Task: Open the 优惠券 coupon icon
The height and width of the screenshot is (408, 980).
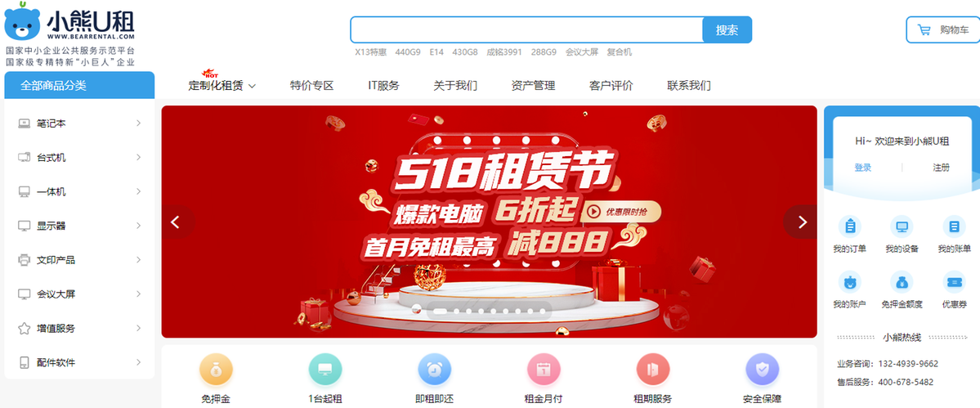Action: click(x=954, y=282)
